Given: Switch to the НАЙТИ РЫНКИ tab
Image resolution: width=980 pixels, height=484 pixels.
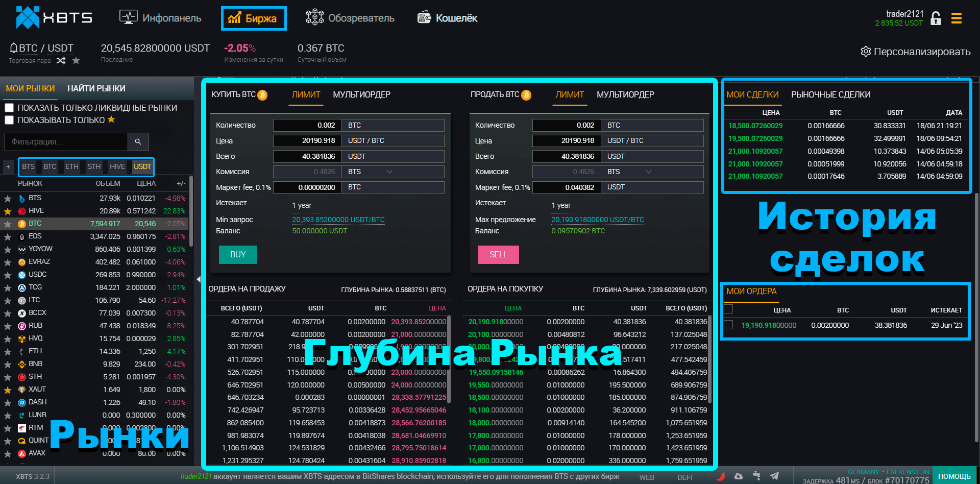Looking at the screenshot, I should click(96, 88).
